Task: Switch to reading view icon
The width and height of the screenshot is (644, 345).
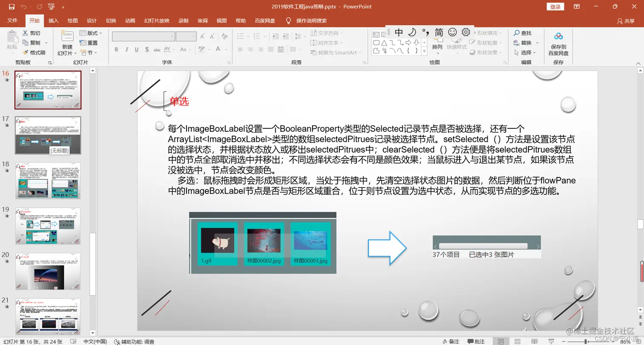Action: (x=534, y=341)
